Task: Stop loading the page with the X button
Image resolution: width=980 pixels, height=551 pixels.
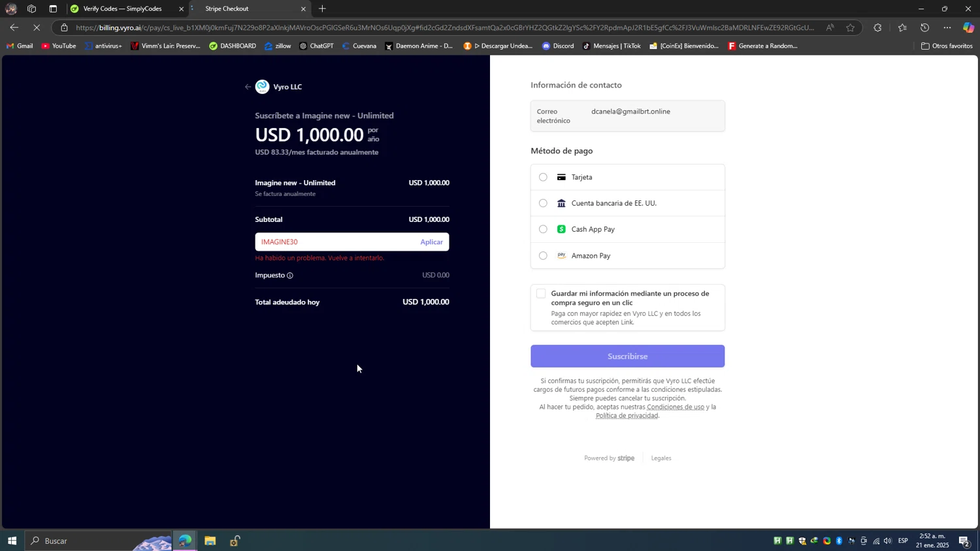Action: [x=37, y=27]
